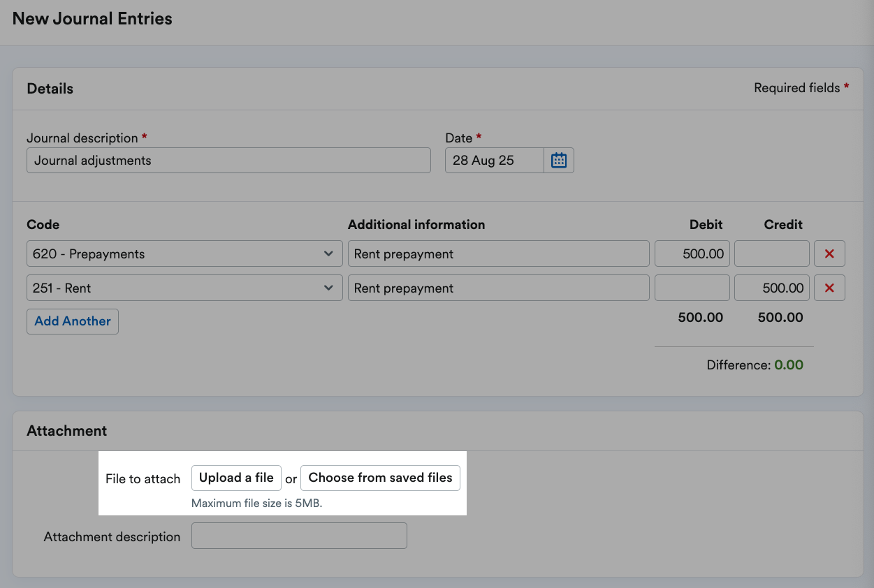Click the empty Credit field in Prepayments row
The image size is (874, 588).
[772, 253]
